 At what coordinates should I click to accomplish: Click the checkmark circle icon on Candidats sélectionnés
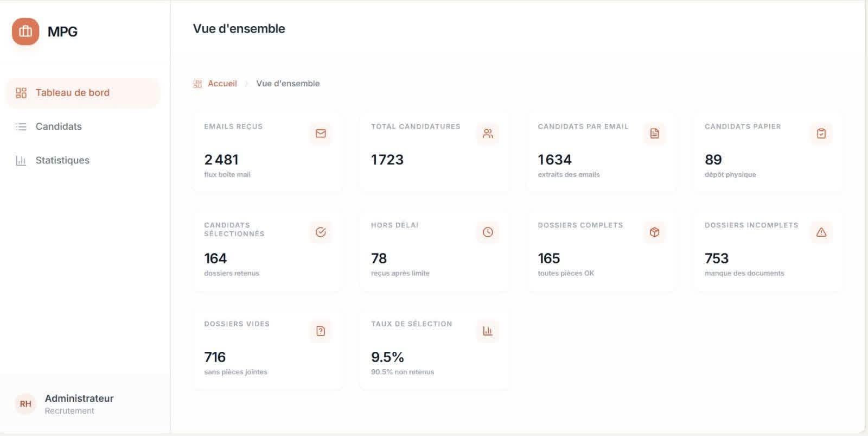click(x=321, y=232)
